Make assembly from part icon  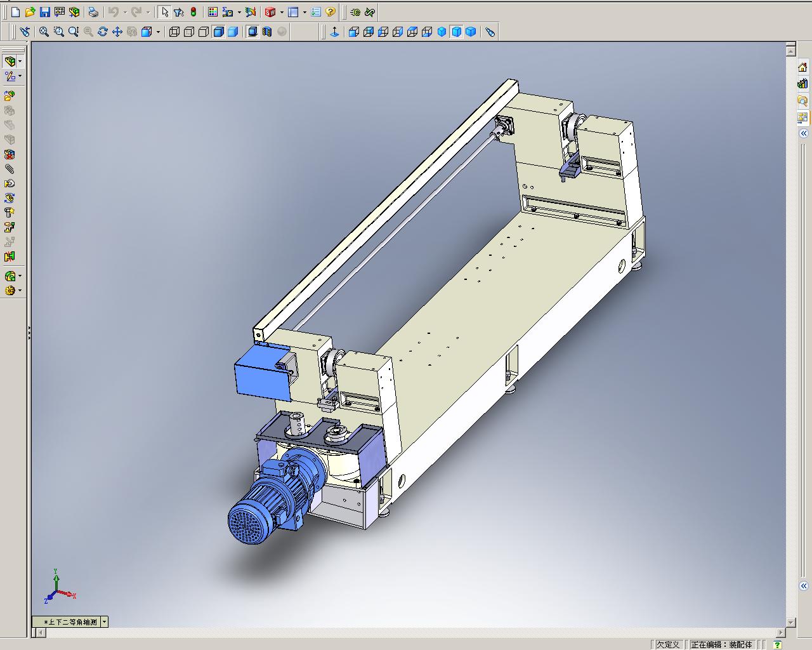pyautogui.click(x=74, y=12)
